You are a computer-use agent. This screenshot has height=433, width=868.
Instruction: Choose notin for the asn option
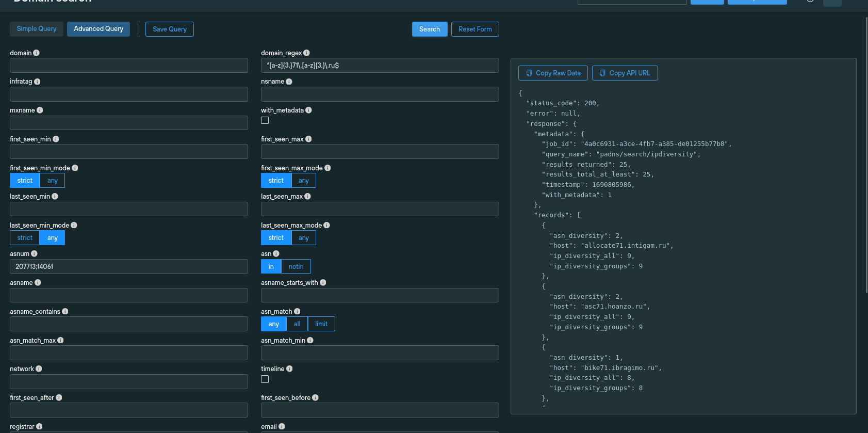[x=296, y=266]
